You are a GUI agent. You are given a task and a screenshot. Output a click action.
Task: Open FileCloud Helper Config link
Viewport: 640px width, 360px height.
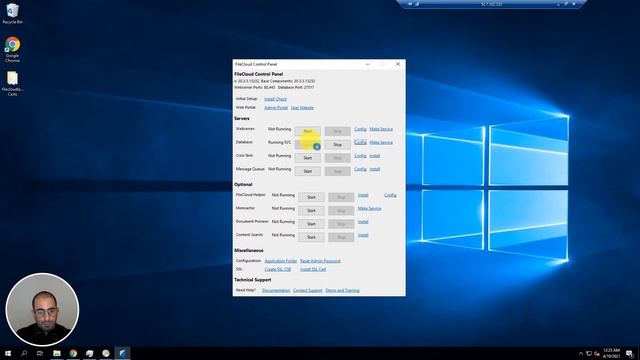point(390,195)
